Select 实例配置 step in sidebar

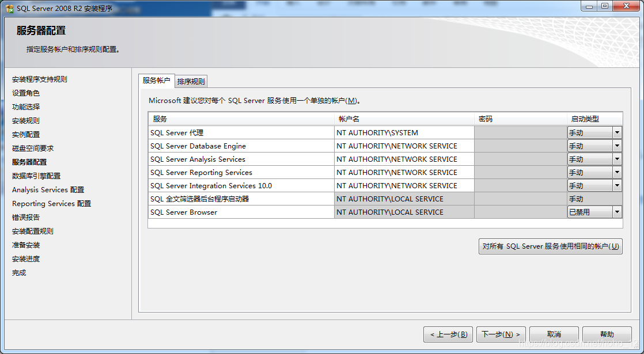[26, 135]
